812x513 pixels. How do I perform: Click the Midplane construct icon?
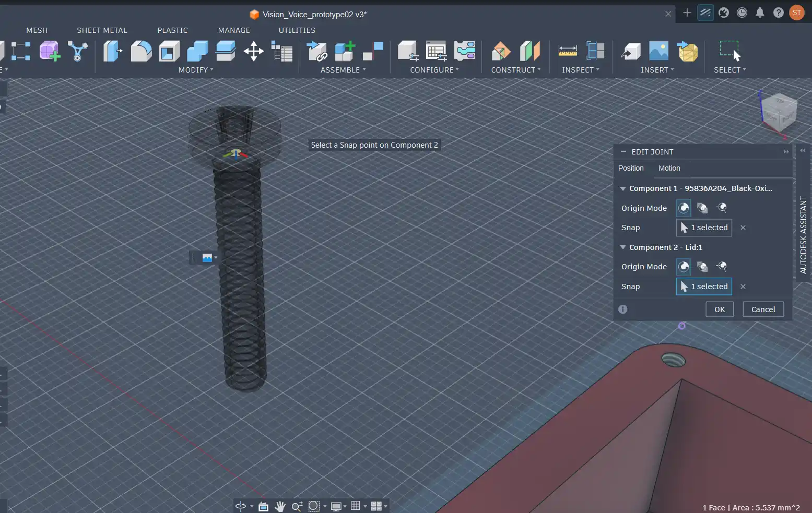point(529,51)
